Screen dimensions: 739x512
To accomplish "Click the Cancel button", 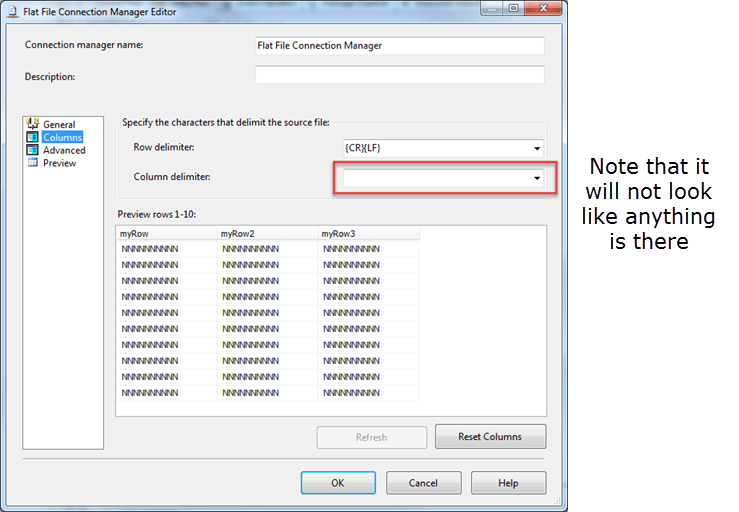I will [x=423, y=483].
